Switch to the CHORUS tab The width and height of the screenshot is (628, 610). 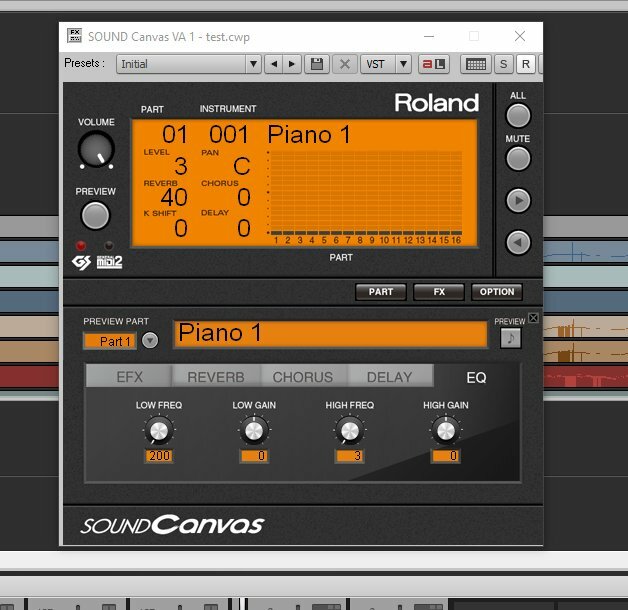pyautogui.click(x=303, y=376)
